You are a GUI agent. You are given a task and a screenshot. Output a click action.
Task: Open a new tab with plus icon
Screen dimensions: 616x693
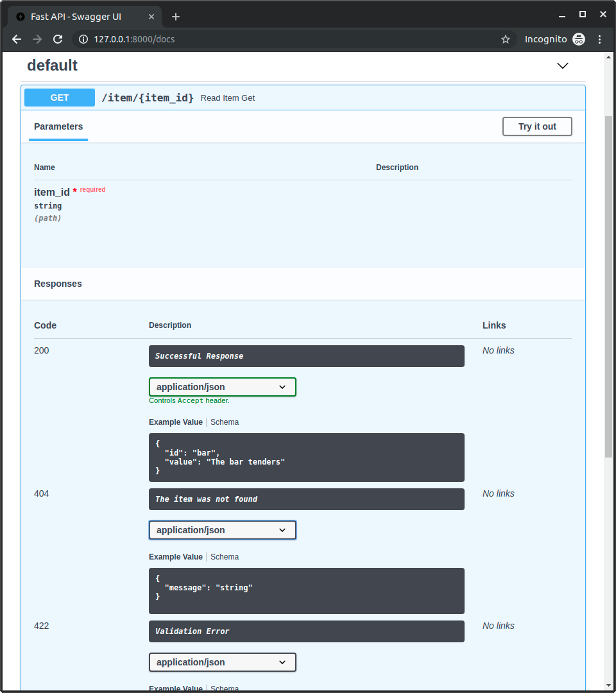coord(176,17)
